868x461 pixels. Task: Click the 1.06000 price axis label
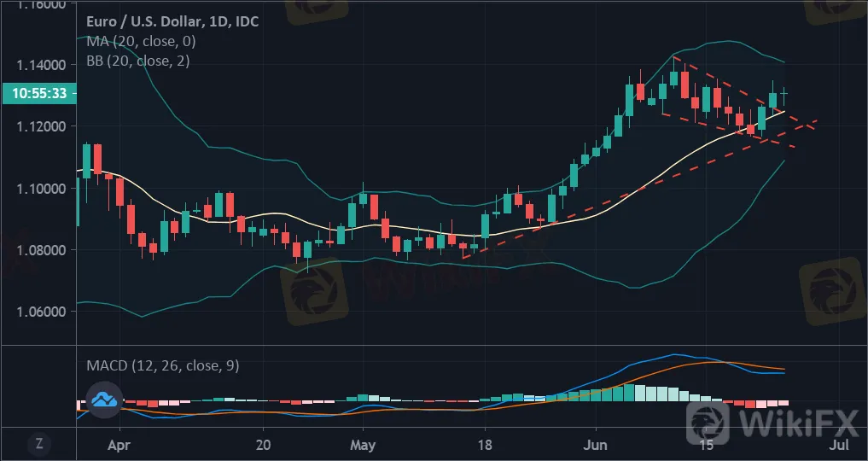point(41,312)
